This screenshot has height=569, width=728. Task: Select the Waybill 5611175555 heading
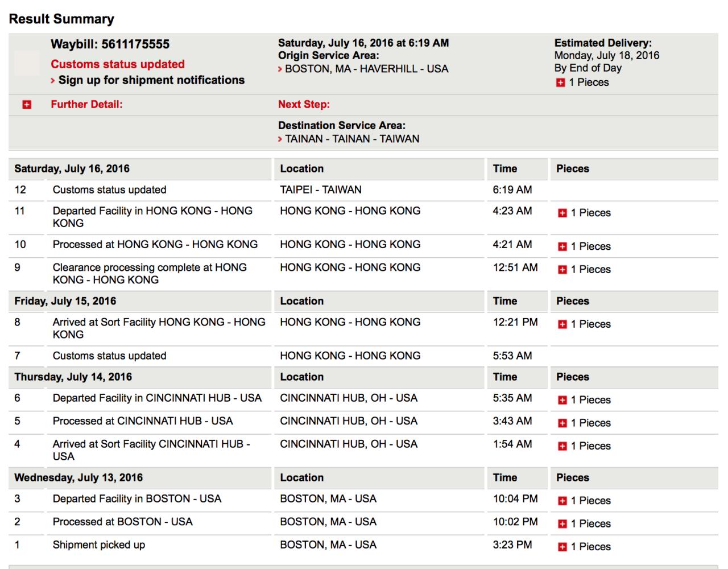point(110,44)
